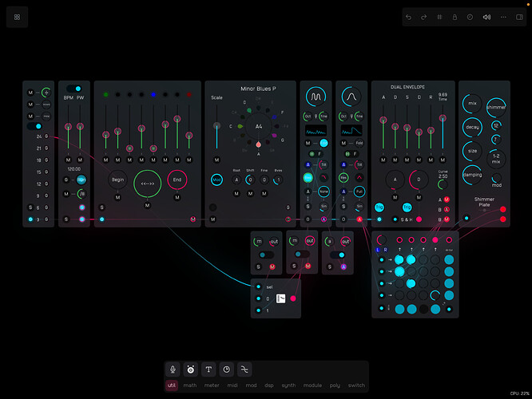Toggle the switch in the left module
The width and height of the screenshot is (532, 399).
(x=34, y=125)
